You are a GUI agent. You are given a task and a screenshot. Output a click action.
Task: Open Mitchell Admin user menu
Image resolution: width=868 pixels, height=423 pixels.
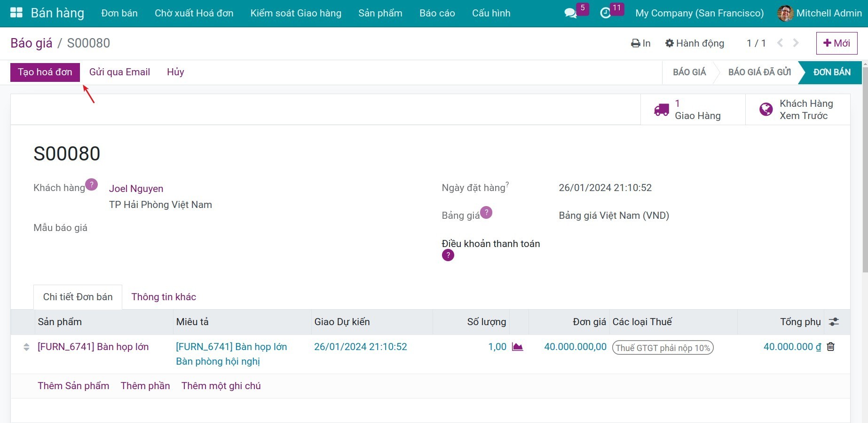click(x=820, y=13)
